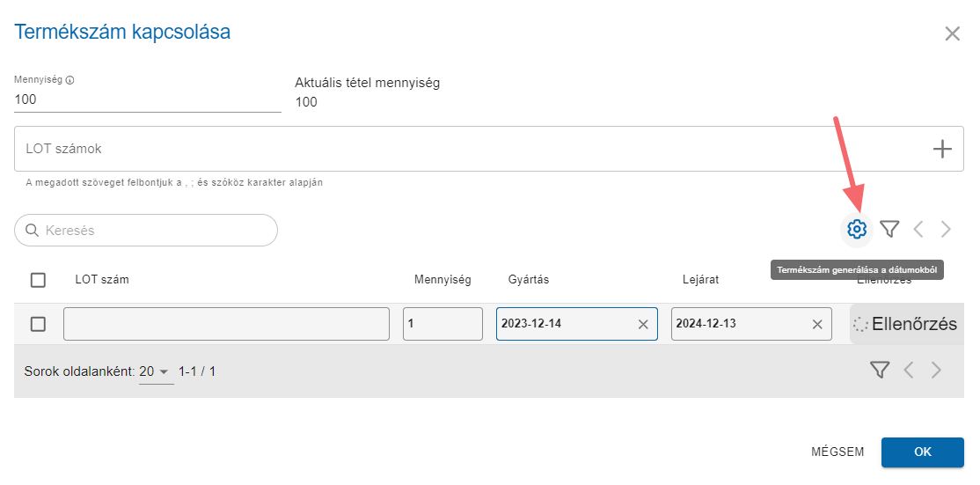This screenshot has width=980, height=485.
Task: Check the first row's checkbox
Action: (x=38, y=324)
